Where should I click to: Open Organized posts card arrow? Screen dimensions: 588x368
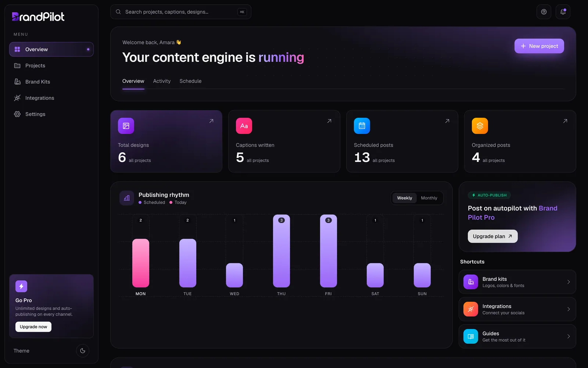pos(565,121)
